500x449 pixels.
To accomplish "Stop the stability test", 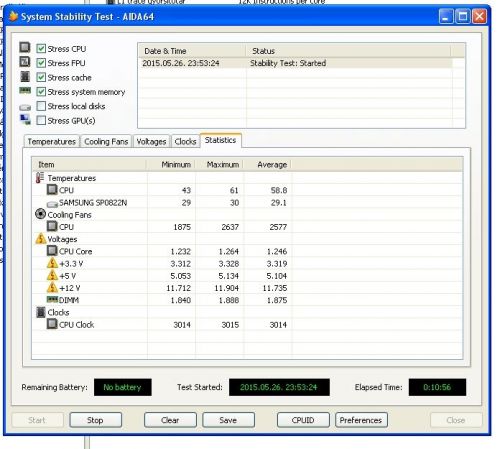I will click(95, 420).
